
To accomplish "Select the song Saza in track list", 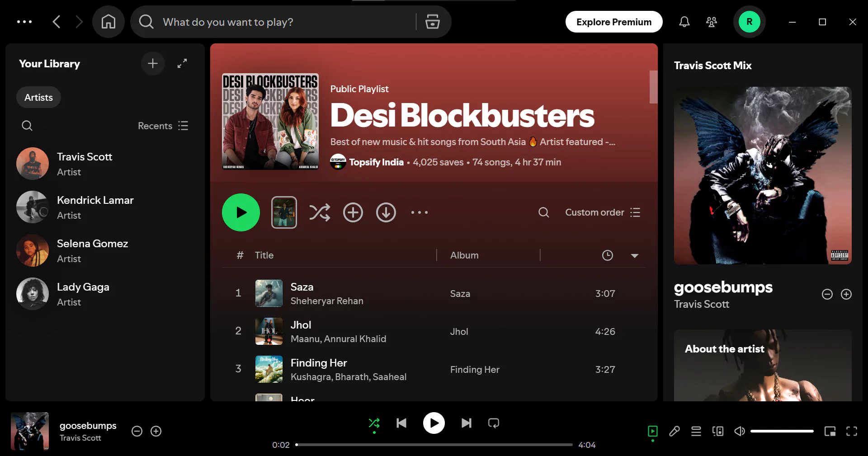I will click(302, 287).
